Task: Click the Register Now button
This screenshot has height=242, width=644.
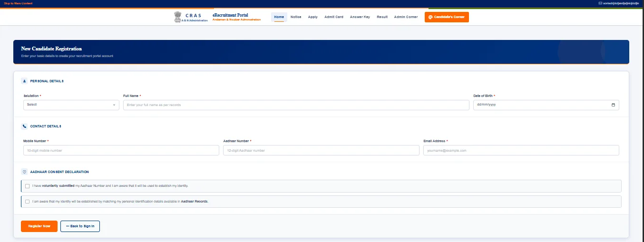Action: coord(39,226)
